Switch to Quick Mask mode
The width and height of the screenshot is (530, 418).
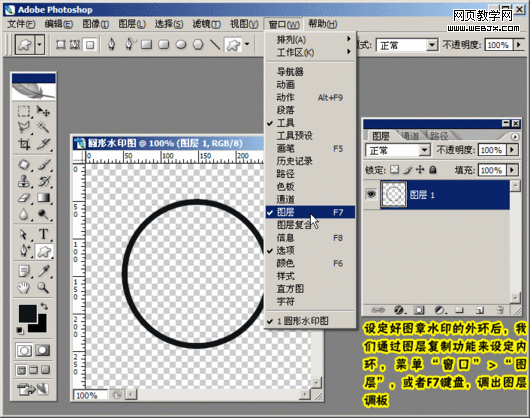[x=42, y=350]
